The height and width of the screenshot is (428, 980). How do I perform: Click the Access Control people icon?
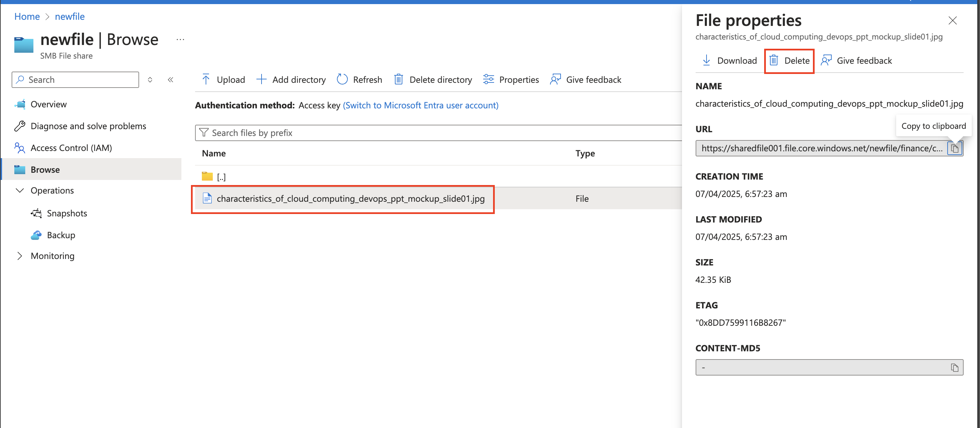click(20, 148)
